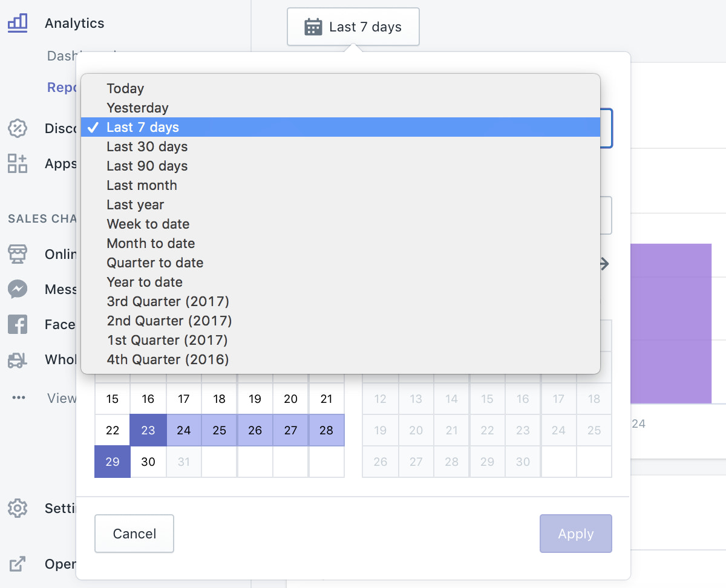
Task: Click day 30 in the calendar
Action: 148,462
